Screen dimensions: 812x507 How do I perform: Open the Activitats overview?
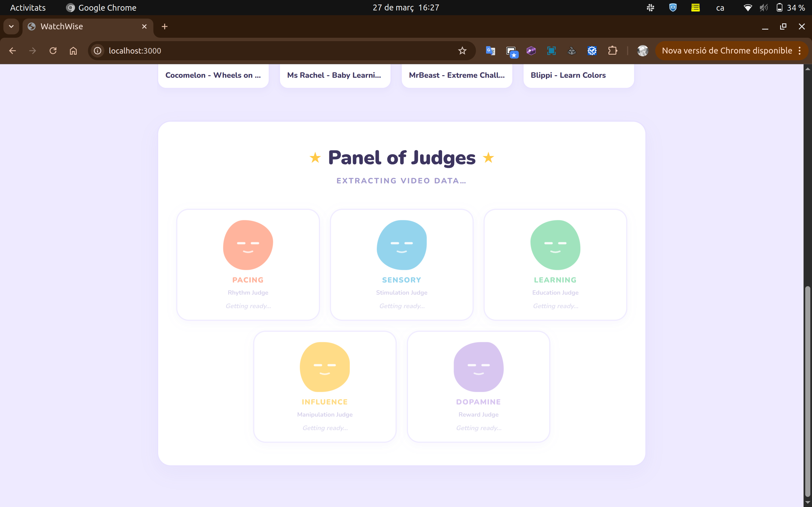28,7
